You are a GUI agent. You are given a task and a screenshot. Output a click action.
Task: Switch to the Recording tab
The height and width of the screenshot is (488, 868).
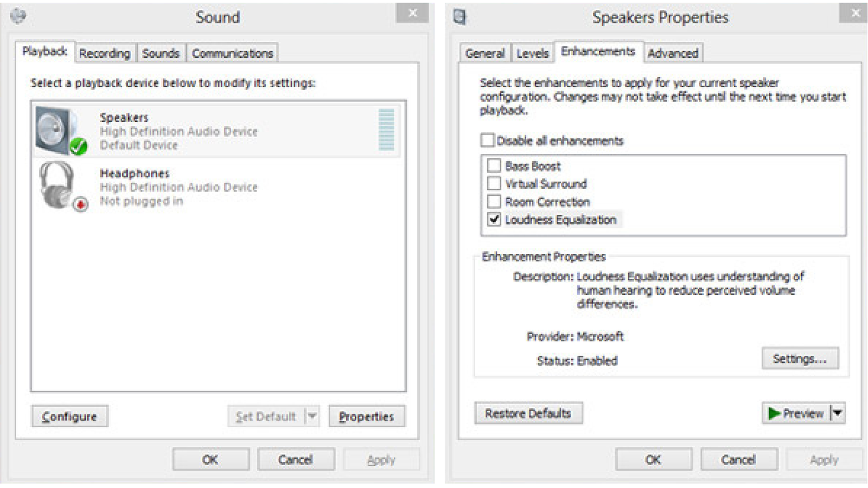tap(105, 53)
